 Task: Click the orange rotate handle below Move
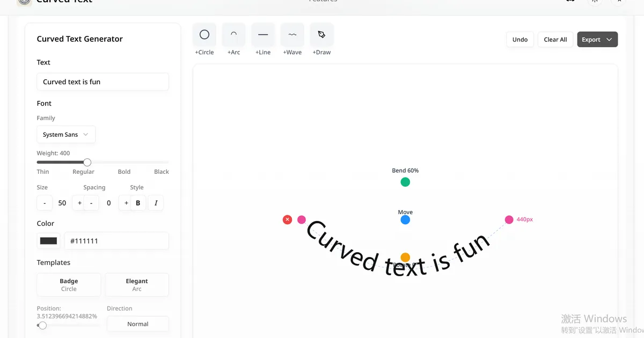point(405,258)
